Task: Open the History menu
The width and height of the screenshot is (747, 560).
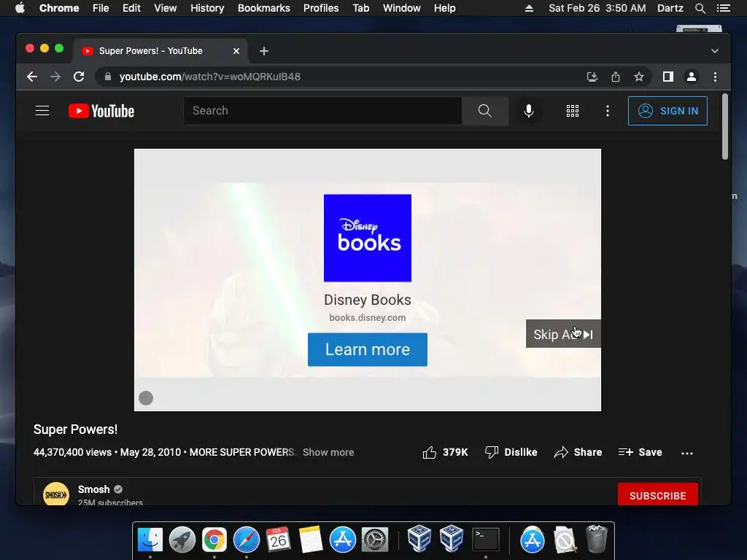Action: pyautogui.click(x=207, y=8)
